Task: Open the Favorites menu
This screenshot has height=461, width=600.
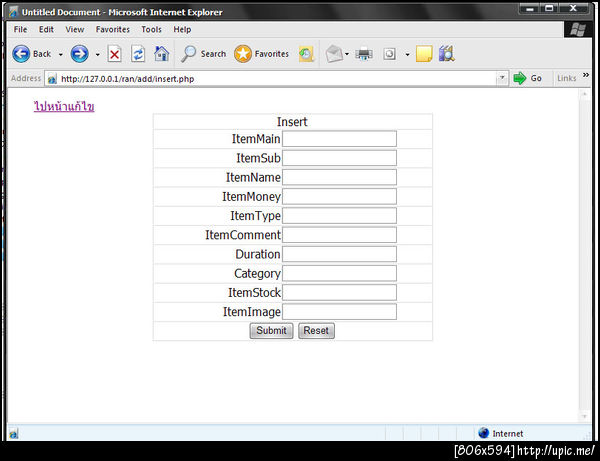Action: click(x=112, y=29)
